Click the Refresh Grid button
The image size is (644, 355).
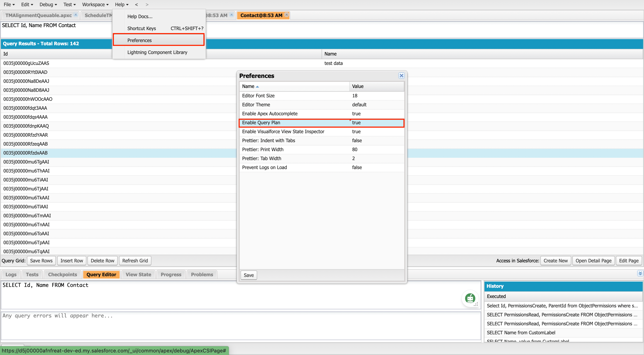pos(135,261)
